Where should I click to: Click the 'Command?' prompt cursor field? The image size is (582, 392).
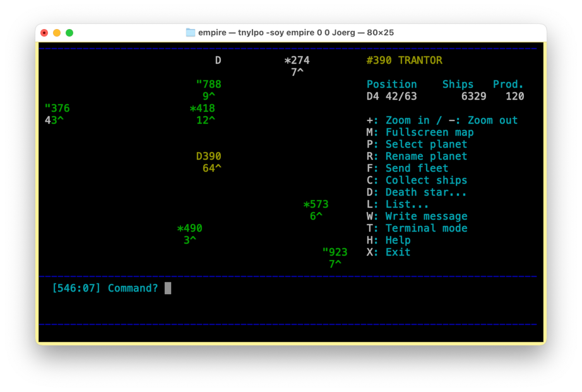click(168, 288)
